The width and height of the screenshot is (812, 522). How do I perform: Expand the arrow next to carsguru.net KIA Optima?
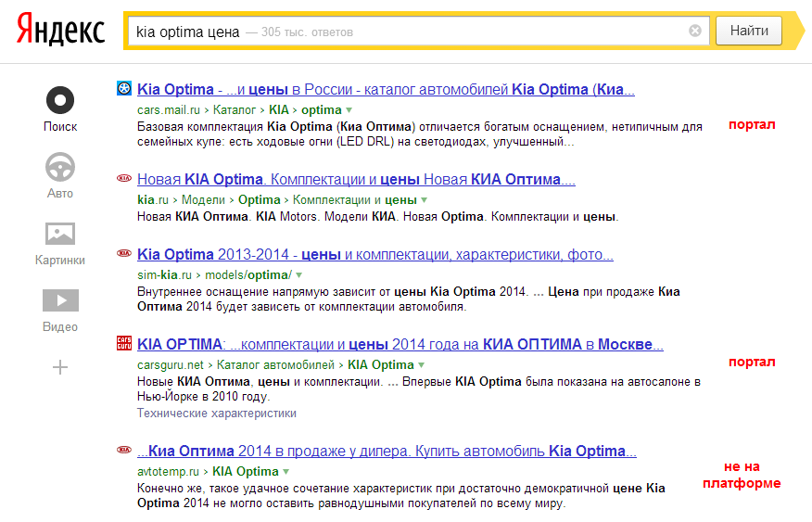pyautogui.click(x=422, y=365)
